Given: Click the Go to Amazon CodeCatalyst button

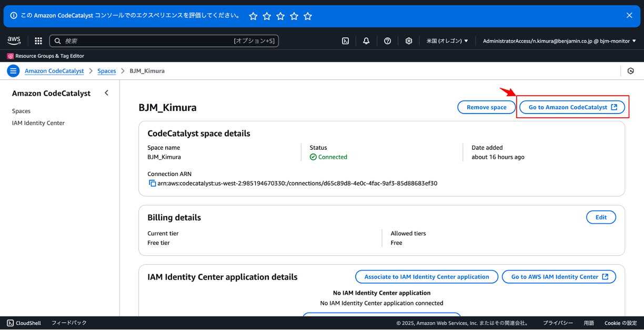Looking at the screenshot, I should coord(571,107).
